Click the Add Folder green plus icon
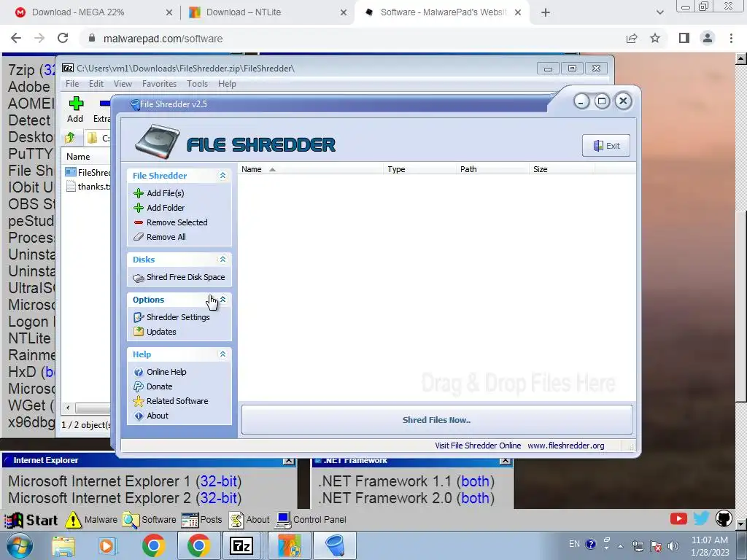Viewport: 747px width, 560px height. pos(139,208)
